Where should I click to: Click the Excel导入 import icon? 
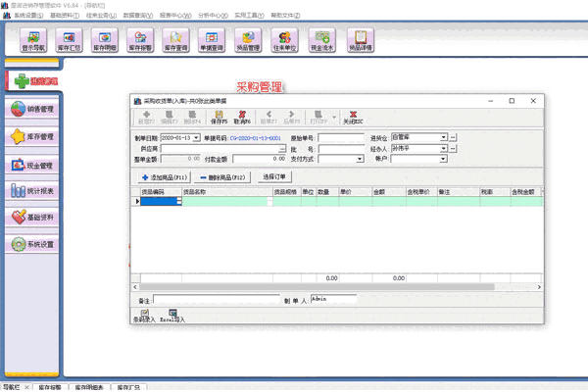pyautogui.click(x=172, y=316)
